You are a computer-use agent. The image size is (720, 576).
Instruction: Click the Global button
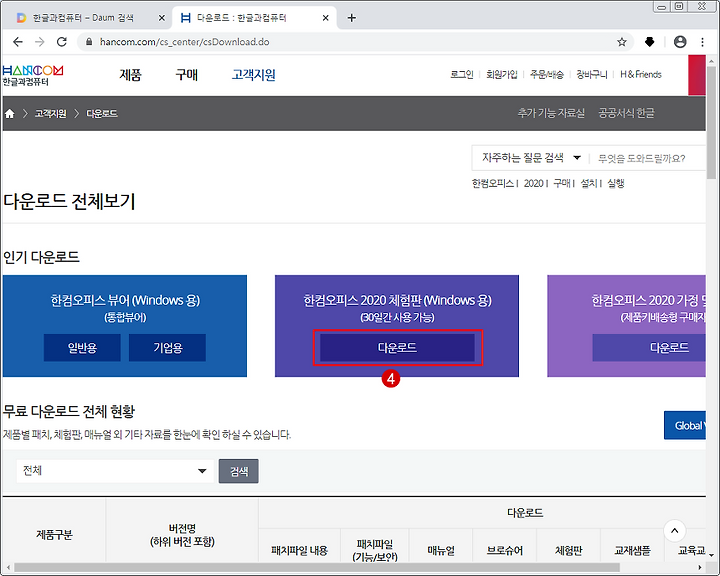pos(685,425)
